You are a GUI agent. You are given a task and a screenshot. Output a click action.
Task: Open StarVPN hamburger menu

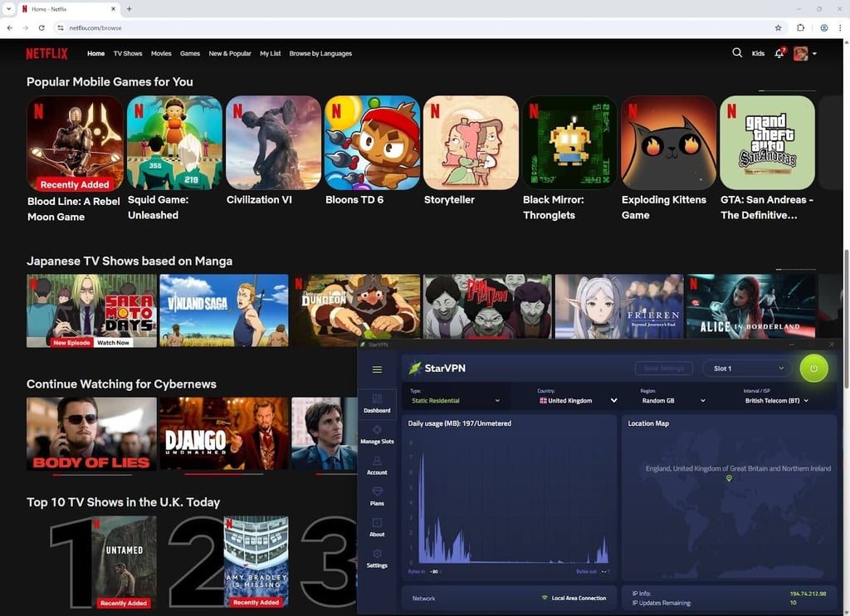coord(378,369)
